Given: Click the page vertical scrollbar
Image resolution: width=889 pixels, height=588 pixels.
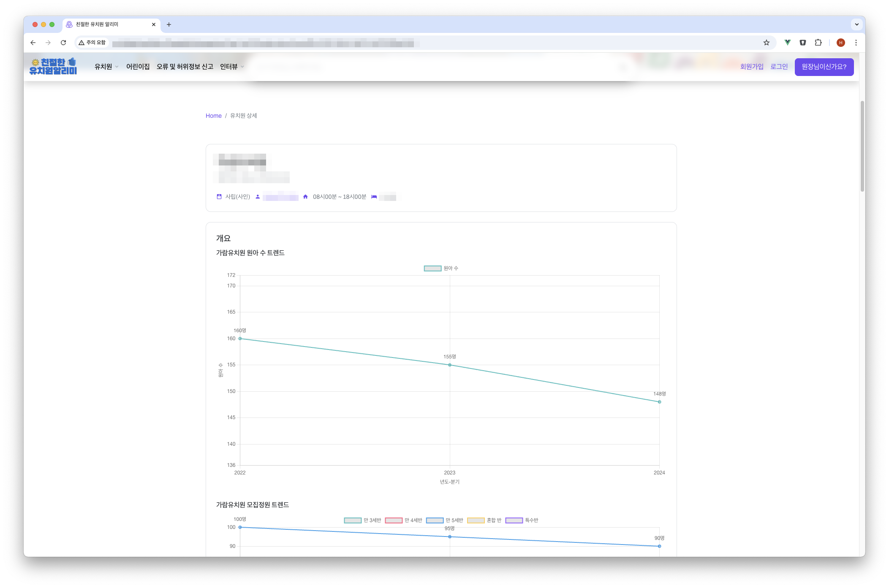Looking at the screenshot, I should (x=862, y=146).
